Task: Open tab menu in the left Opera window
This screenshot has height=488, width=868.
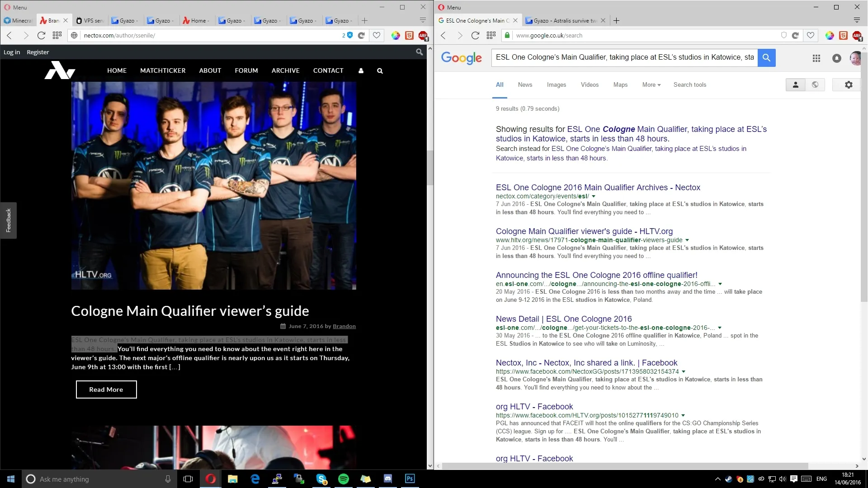Action: (423, 20)
